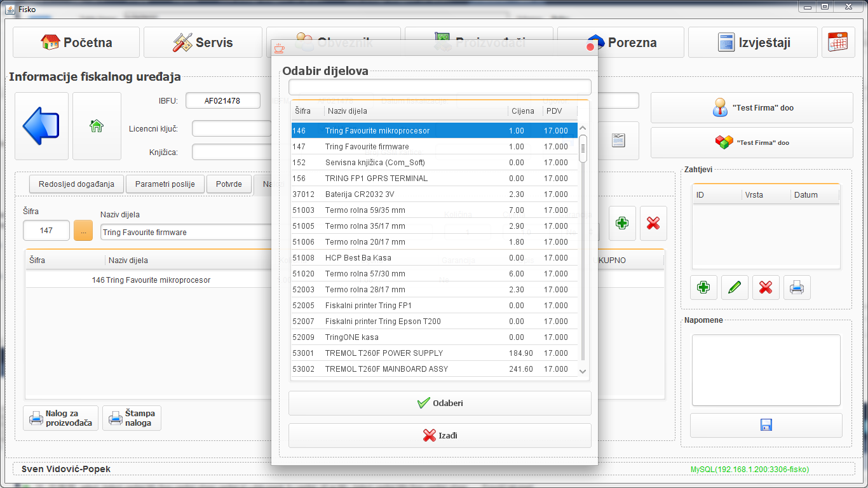Click Vrsta column header in Zahtjevi

[766, 194]
